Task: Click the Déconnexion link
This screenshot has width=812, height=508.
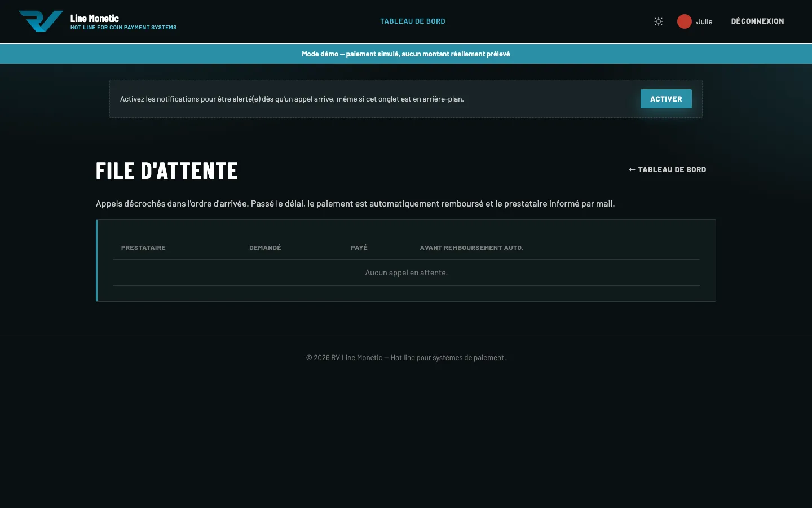Action: (x=757, y=21)
